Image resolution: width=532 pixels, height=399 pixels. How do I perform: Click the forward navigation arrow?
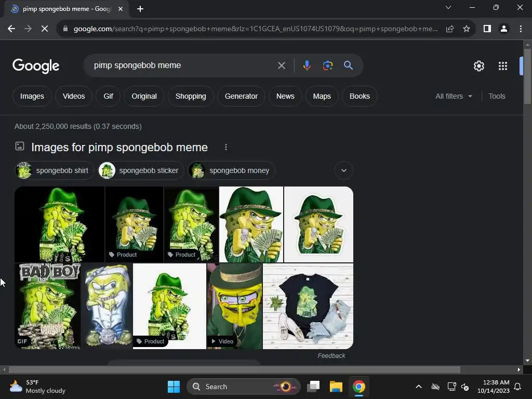pos(28,29)
